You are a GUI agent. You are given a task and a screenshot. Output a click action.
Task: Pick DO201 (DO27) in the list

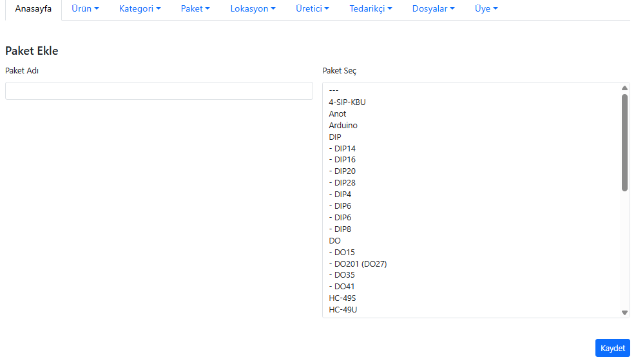click(x=358, y=263)
